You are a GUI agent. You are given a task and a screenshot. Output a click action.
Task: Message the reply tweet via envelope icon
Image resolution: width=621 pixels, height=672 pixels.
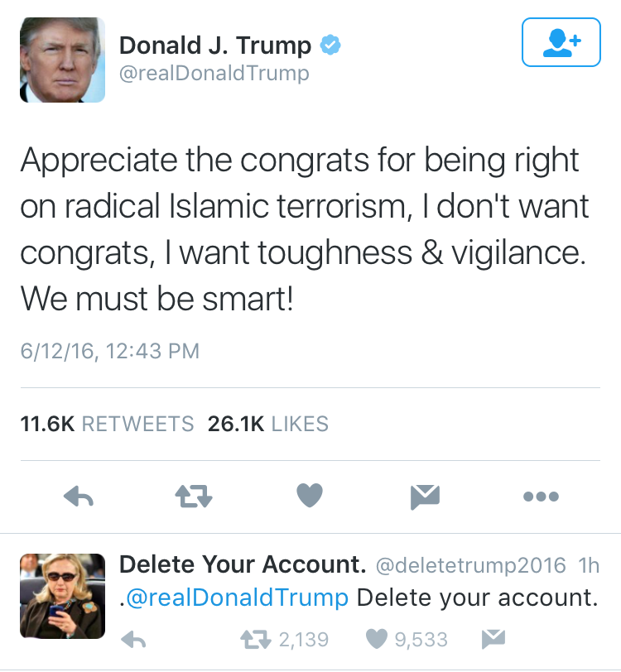pyautogui.click(x=493, y=638)
